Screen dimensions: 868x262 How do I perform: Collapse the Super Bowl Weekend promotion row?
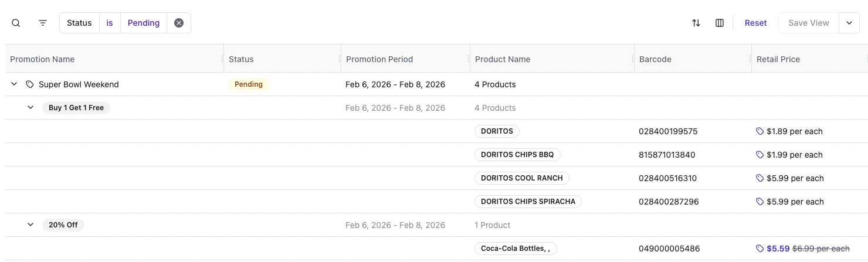[x=15, y=84]
